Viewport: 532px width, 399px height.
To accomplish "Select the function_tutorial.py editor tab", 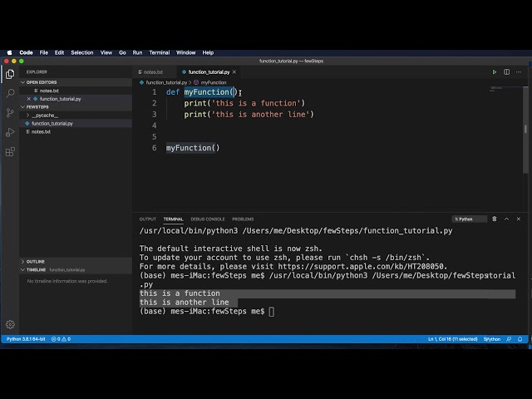I will pyautogui.click(x=209, y=72).
